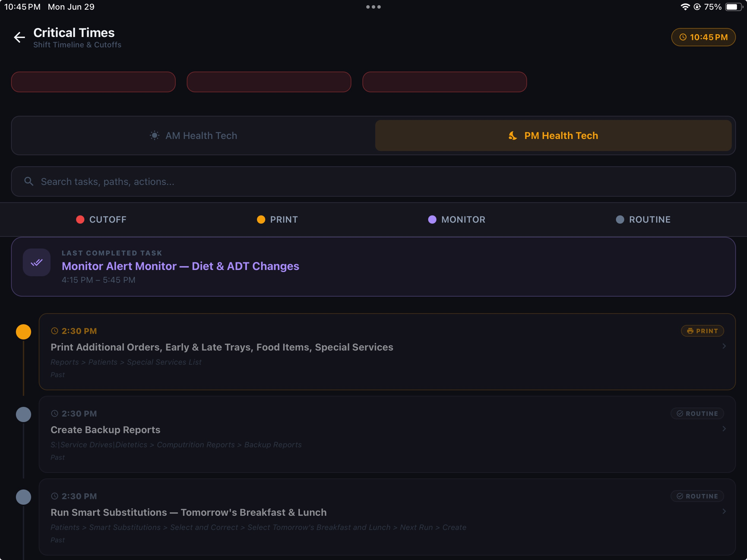The image size is (747, 560).
Task: Click the Critical Times page title
Action: (x=74, y=33)
